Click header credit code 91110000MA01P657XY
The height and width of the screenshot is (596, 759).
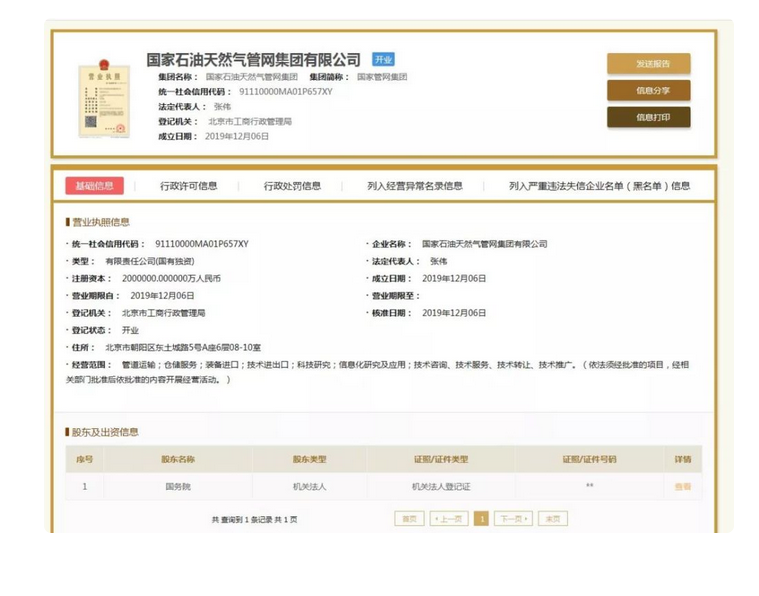click(286, 92)
